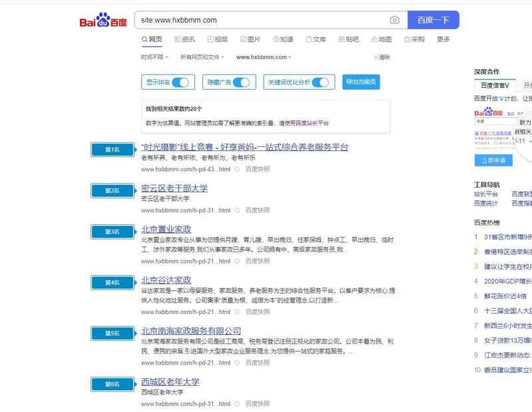Open the 图片 tab

pos(250,39)
